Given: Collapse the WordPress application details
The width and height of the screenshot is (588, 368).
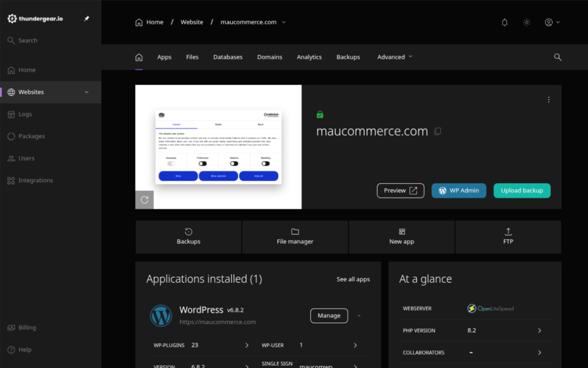Looking at the screenshot, I should point(359,316).
